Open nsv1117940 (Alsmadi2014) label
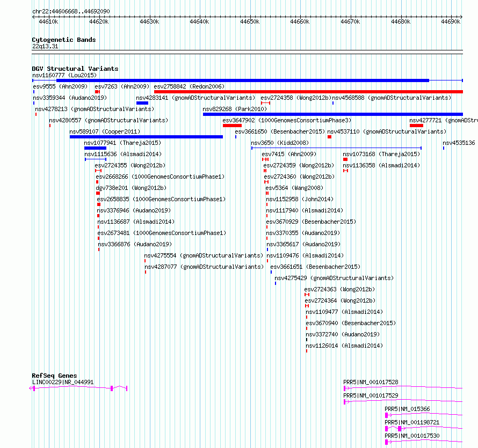Screen dimensions: 478x448 [x=305, y=210]
